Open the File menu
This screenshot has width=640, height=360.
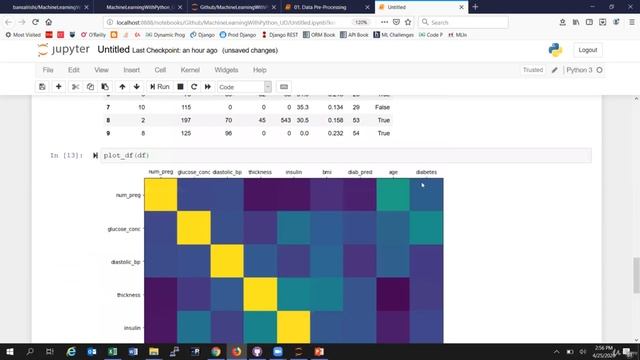(x=48, y=70)
